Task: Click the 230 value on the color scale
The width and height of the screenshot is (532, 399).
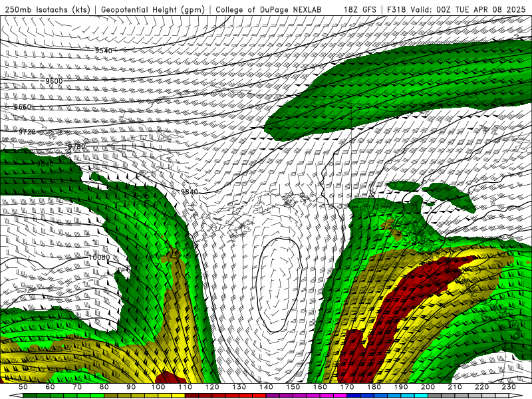Action: [x=509, y=387]
